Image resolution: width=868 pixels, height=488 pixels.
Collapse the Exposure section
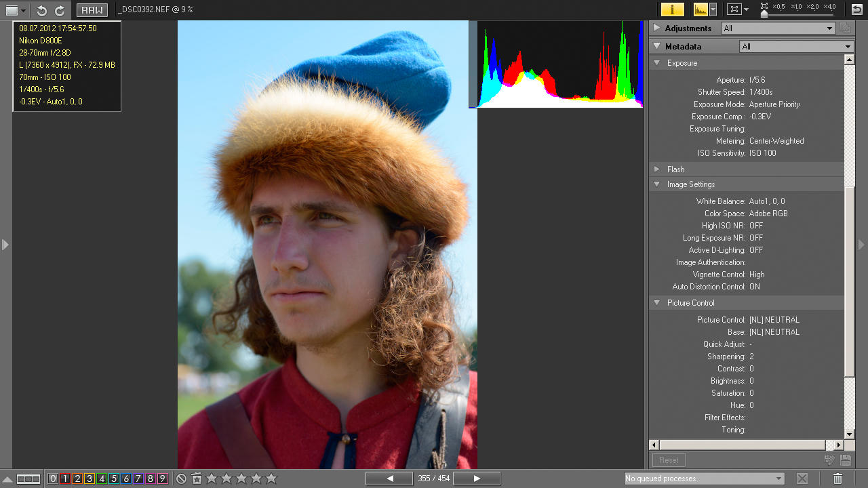pos(656,63)
